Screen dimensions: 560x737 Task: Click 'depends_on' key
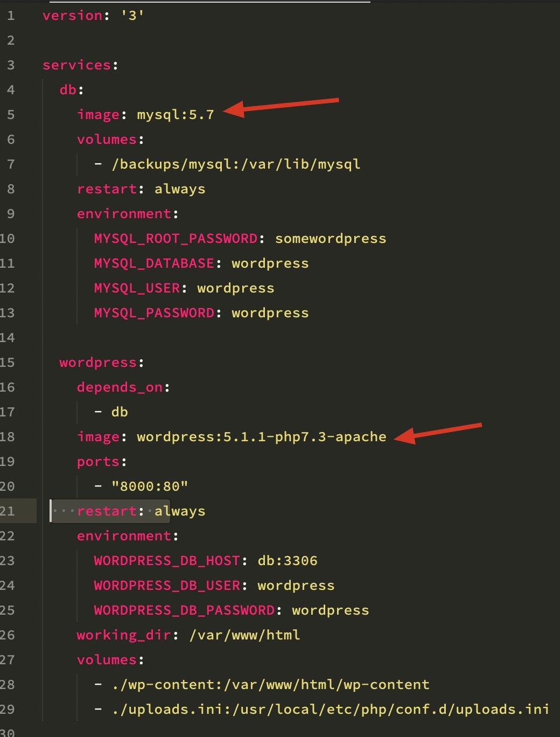120,387
